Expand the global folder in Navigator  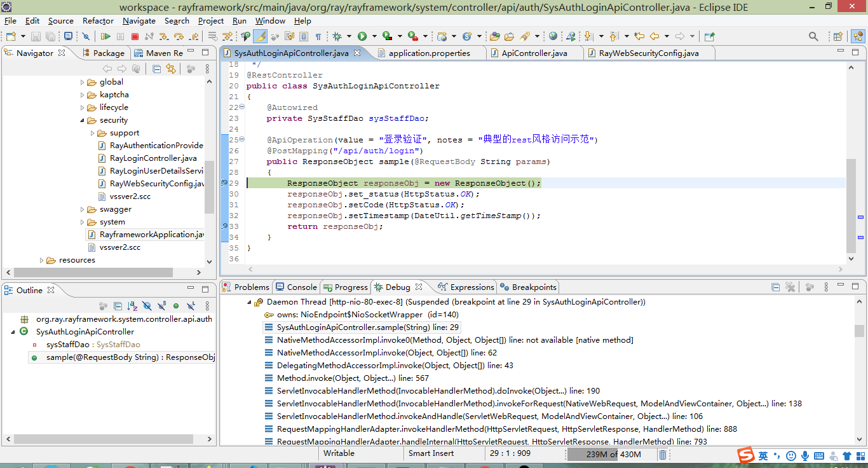coord(83,82)
